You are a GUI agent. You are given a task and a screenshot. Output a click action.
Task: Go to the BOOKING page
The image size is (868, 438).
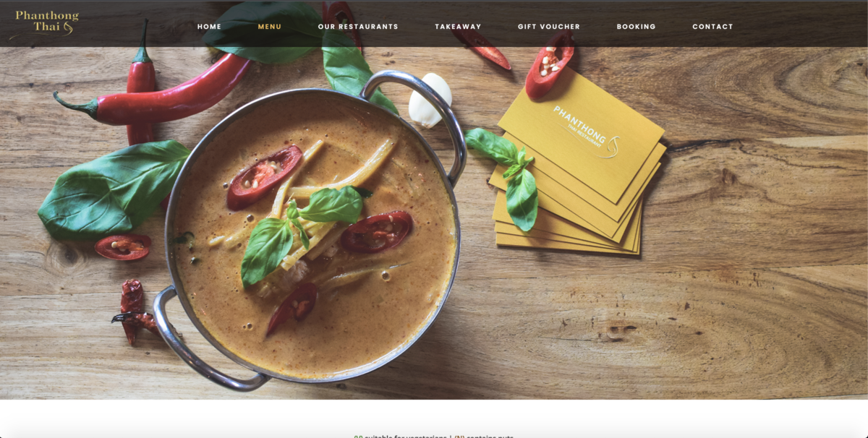[637, 27]
